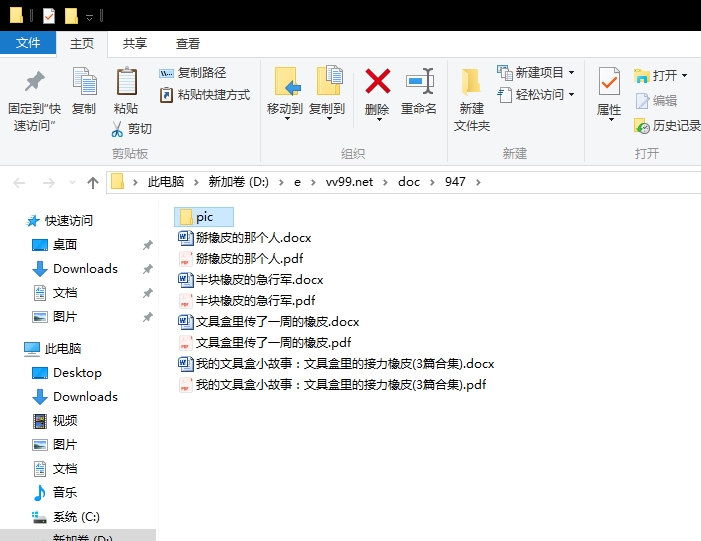Select 掰橡皮的那个人.docx file

point(245,237)
